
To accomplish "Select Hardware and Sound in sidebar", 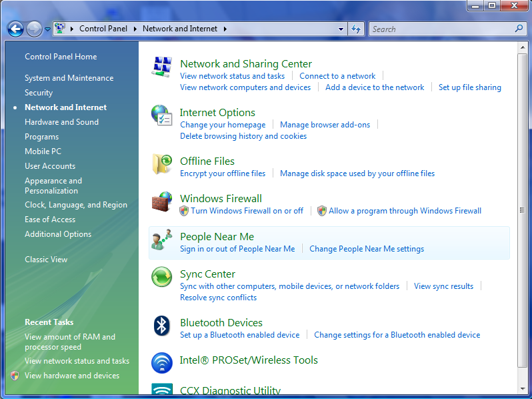I will 61,122.
